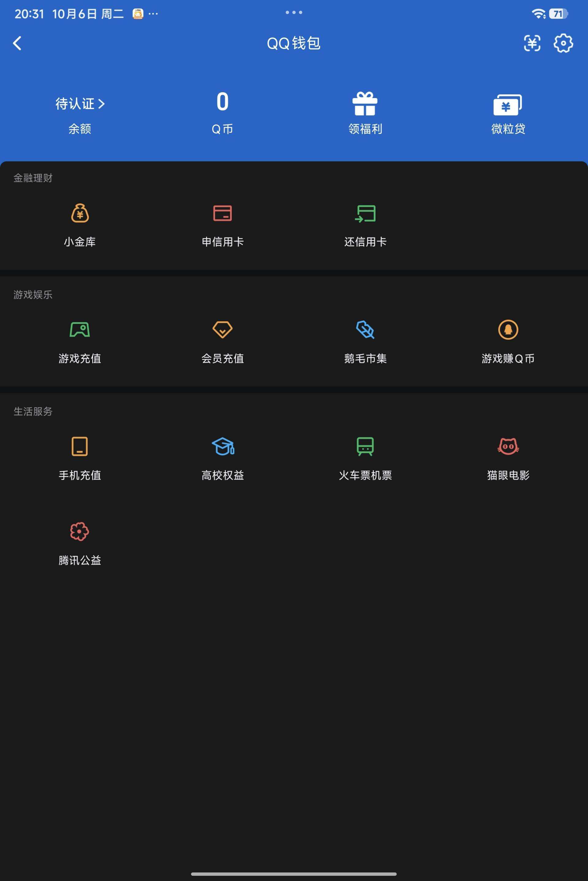The width and height of the screenshot is (588, 881).
Task: Tap the status bar clock 20:31
Action: tap(29, 14)
